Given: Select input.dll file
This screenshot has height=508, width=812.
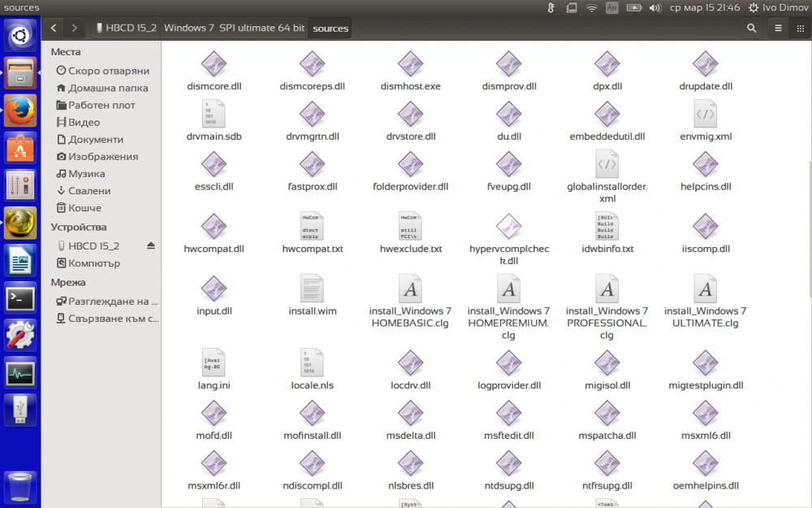Looking at the screenshot, I should tap(214, 296).
